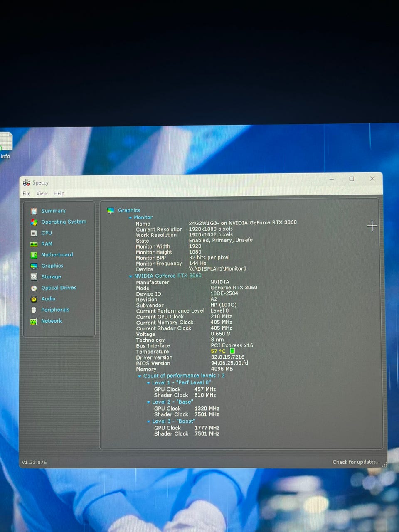This screenshot has width=399, height=532.
Task: Maximize the Speccy window
Action: (x=352, y=179)
